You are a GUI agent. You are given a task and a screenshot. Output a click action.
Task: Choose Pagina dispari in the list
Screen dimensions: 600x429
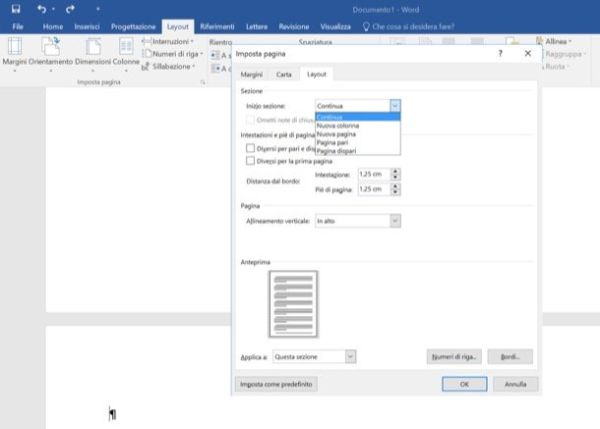click(358, 151)
